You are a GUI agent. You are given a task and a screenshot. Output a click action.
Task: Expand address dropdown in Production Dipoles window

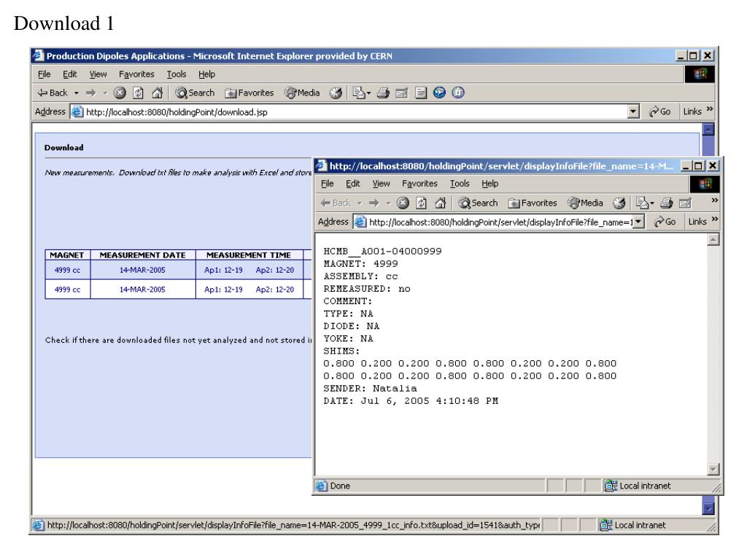coord(633,112)
